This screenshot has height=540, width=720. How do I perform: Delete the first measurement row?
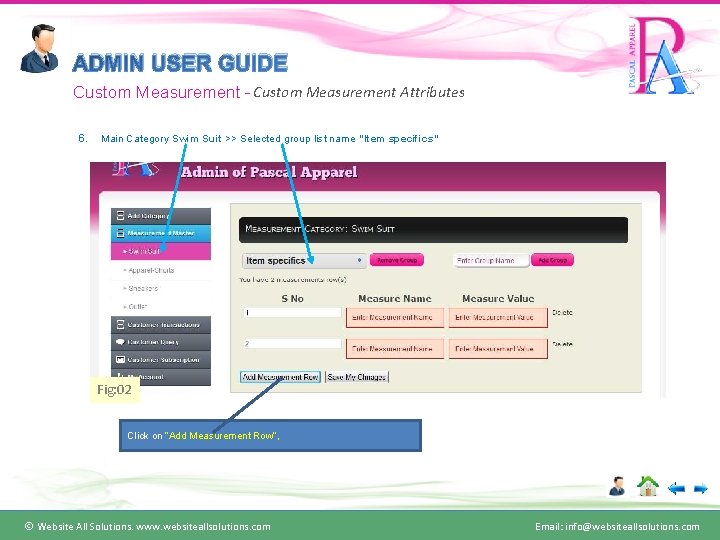click(x=562, y=312)
